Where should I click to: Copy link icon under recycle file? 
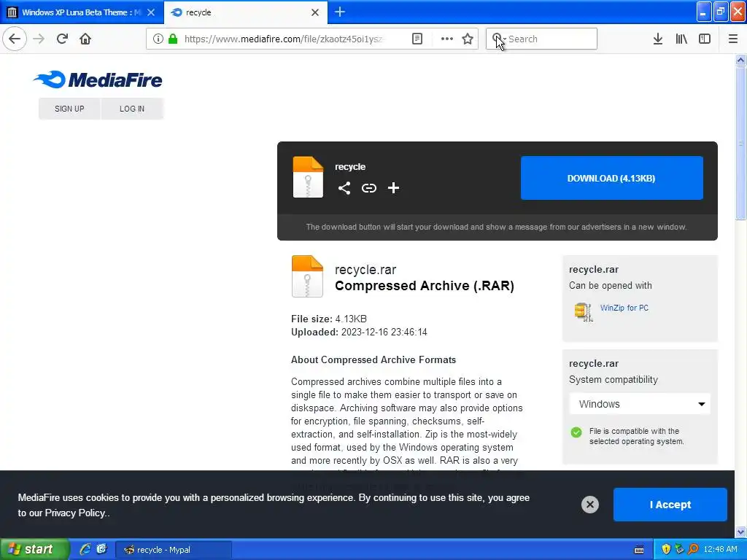pyautogui.click(x=368, y=188)
